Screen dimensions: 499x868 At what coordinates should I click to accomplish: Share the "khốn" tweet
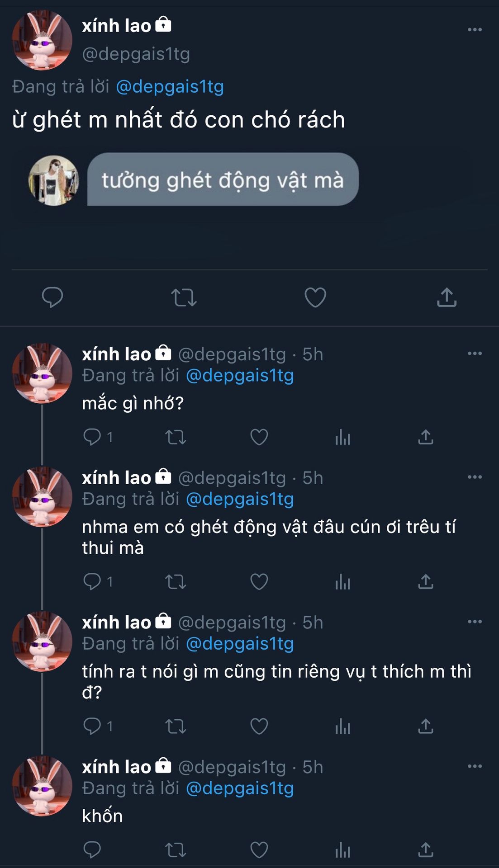[426, 850]
